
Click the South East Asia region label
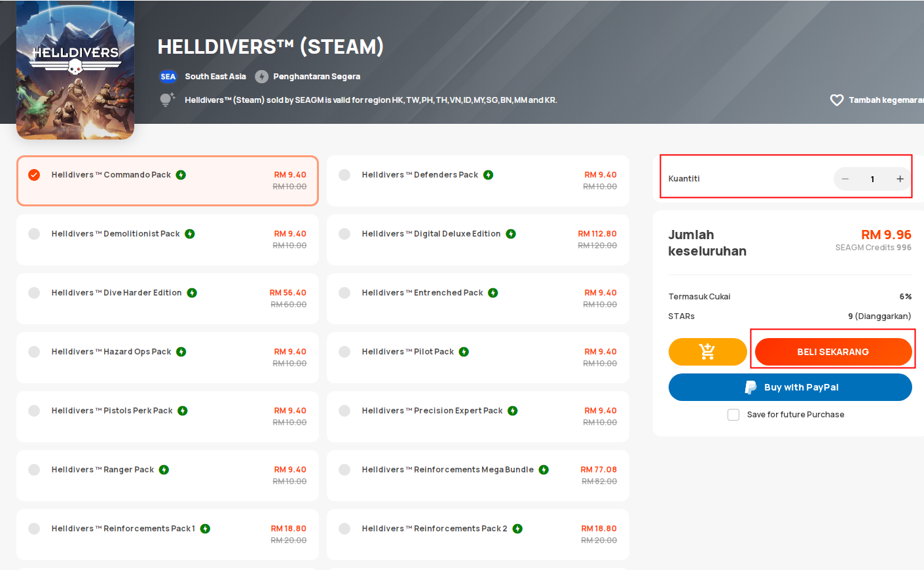[x=215, y=77]
